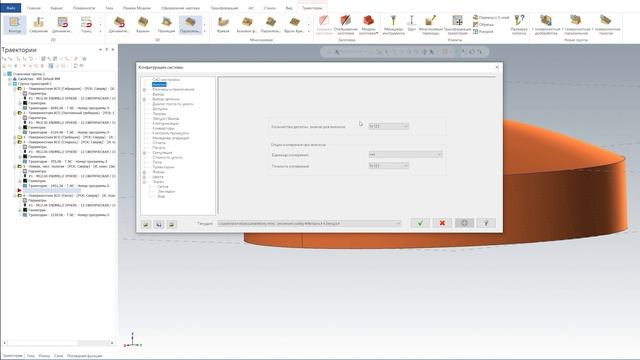Open the Точность измерений precision dropdown
Viewport: 640px width, 360px height.
tap(388, 166)
